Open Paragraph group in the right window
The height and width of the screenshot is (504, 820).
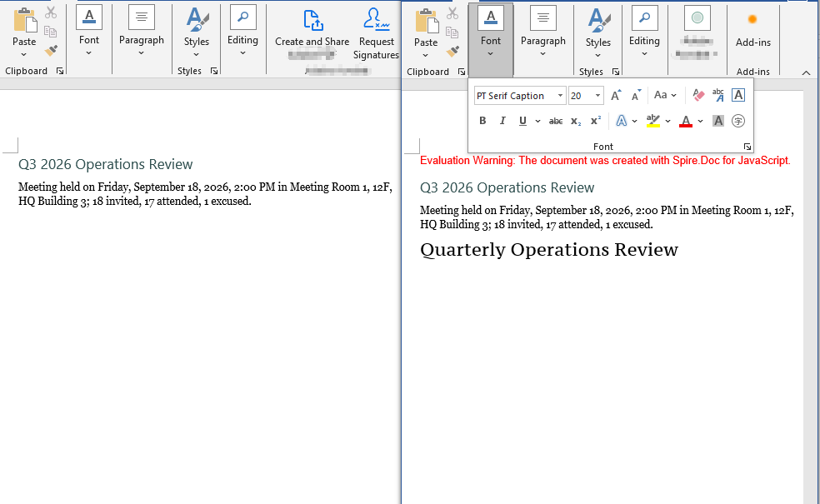[542, 32]
